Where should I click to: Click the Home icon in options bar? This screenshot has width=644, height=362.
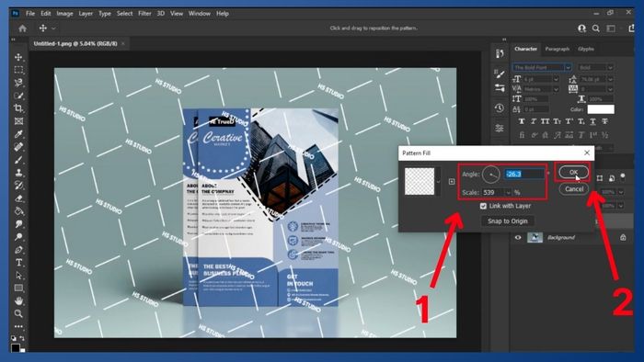[23, 28]
